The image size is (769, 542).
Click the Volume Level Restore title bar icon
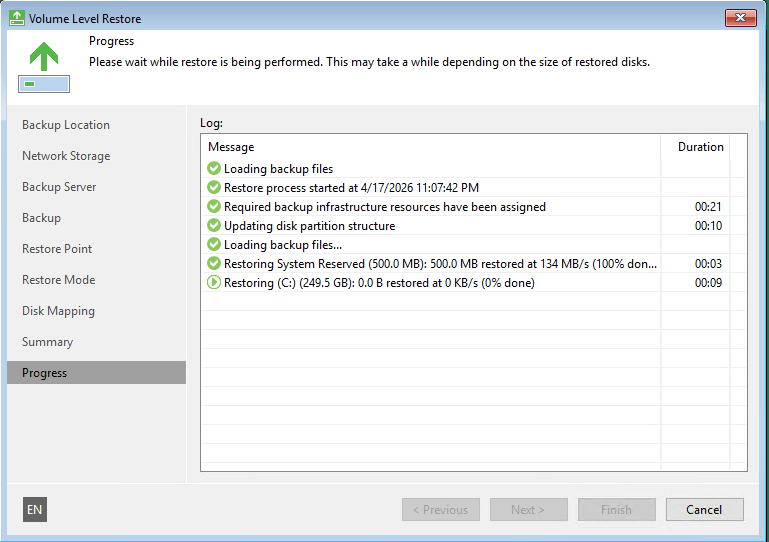click(x=17, y=18)
